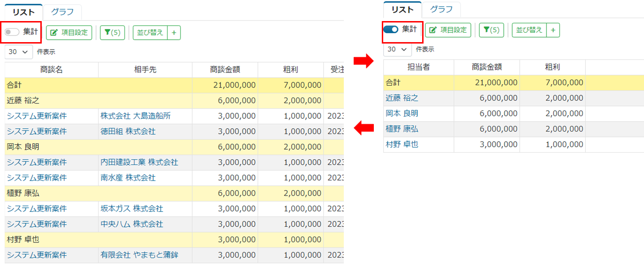644x265 pixels.
Task: Click 商談名 column header
Action: click(x=52, y=70)
